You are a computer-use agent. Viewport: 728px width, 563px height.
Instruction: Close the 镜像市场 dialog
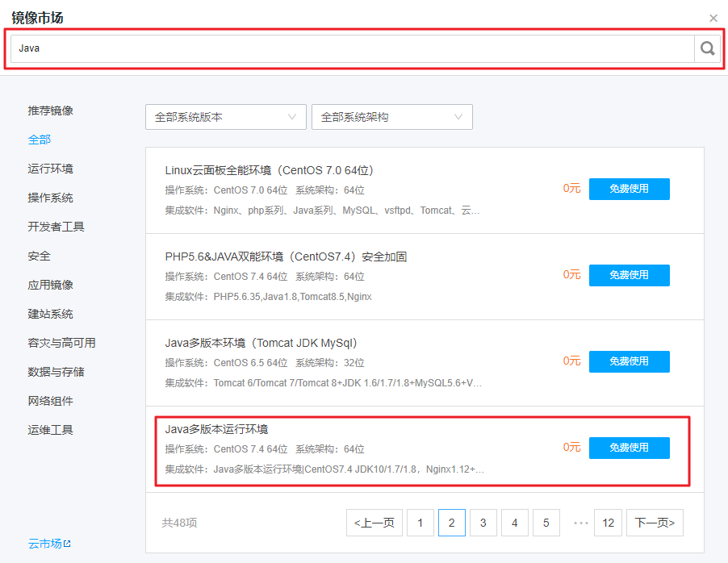[713, 18]
